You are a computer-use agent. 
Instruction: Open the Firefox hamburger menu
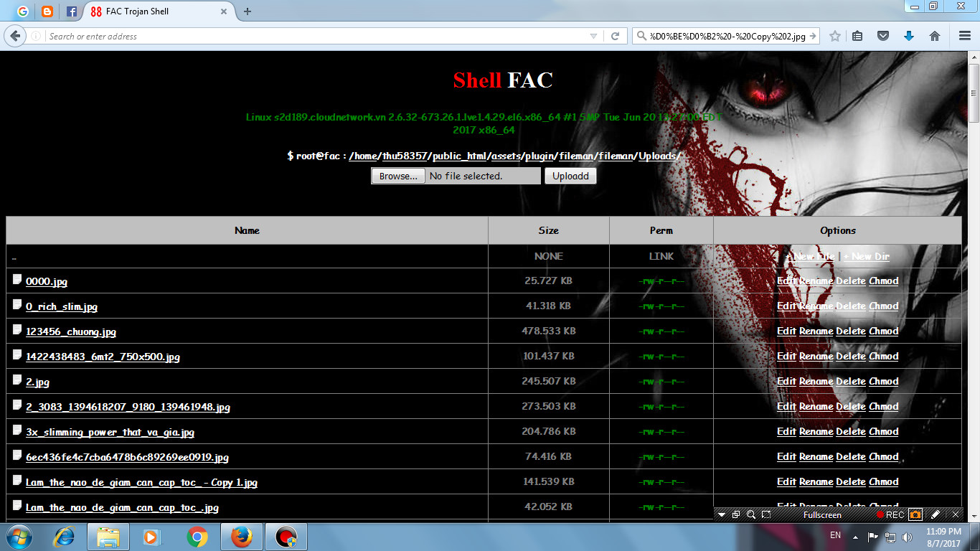click(965, 36)
